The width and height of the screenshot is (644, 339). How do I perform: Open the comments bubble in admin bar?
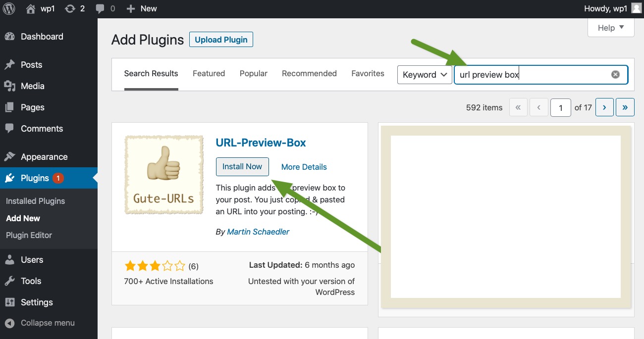point(105,8)
